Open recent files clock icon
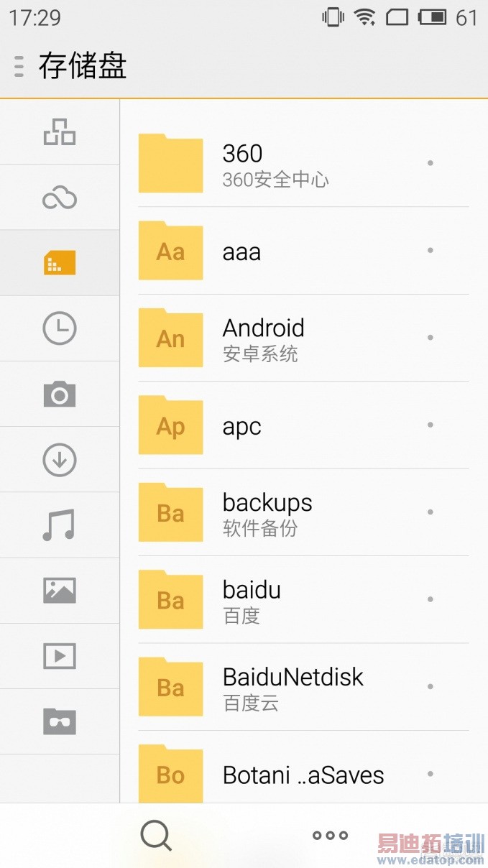This screenshot has height=868, width=488. click(60, 328)
